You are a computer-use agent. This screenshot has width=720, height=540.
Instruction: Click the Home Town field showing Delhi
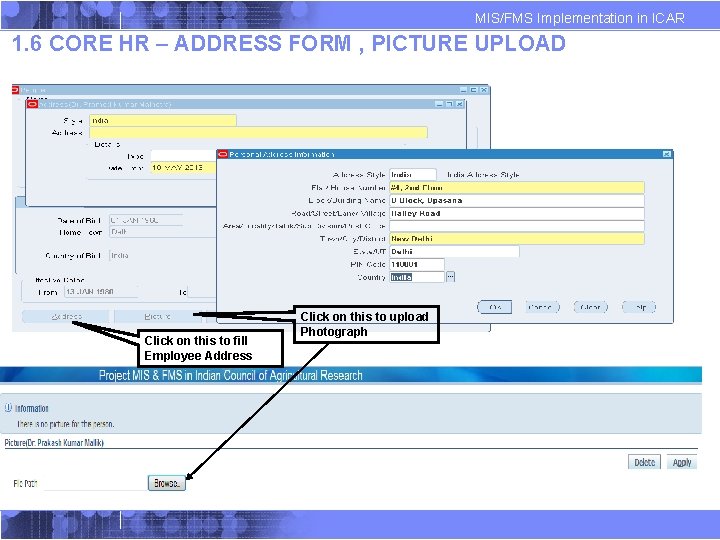(162, 232)
